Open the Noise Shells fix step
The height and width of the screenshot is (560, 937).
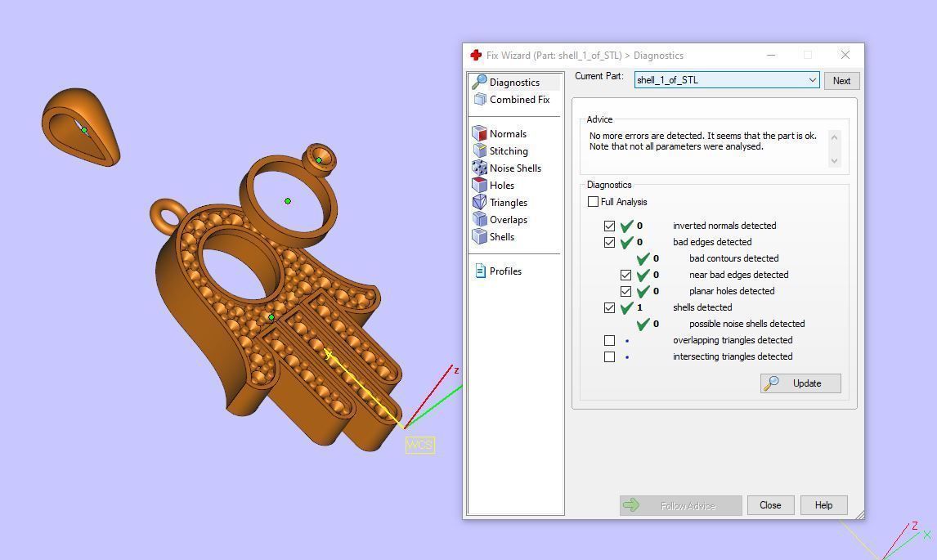(x=515, y=168)
